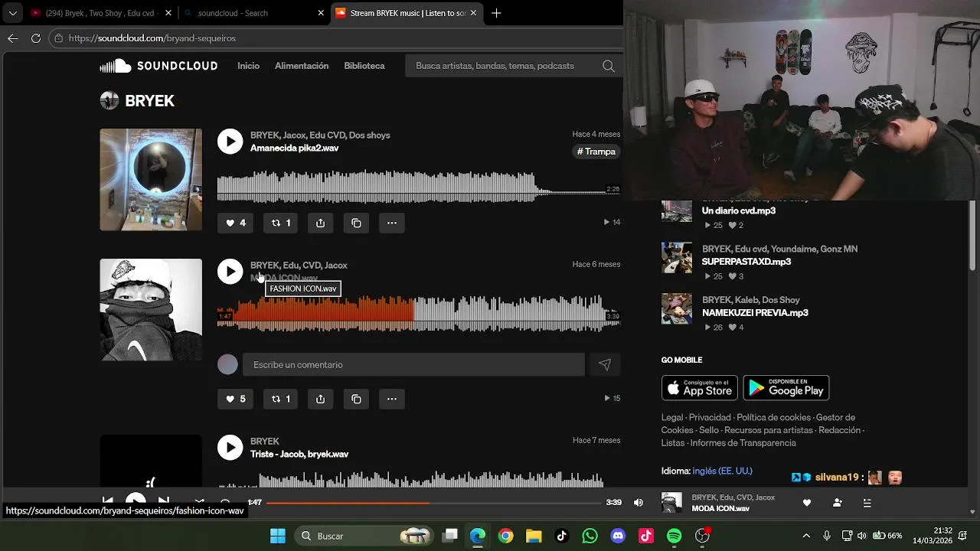The width and height of the screenshot is (980, 551).
Task: Copy link of Amanecida pika2.wav
Action: [x=356, y=223]
